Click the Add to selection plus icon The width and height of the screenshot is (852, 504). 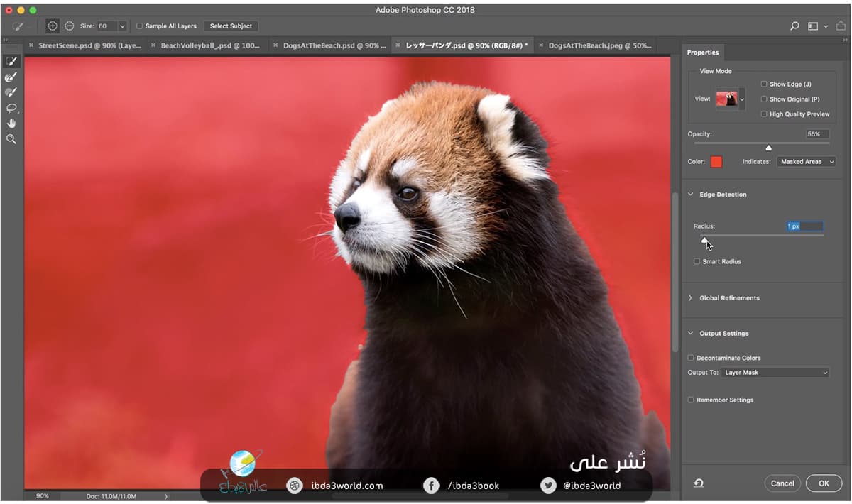tap(53, 26)
